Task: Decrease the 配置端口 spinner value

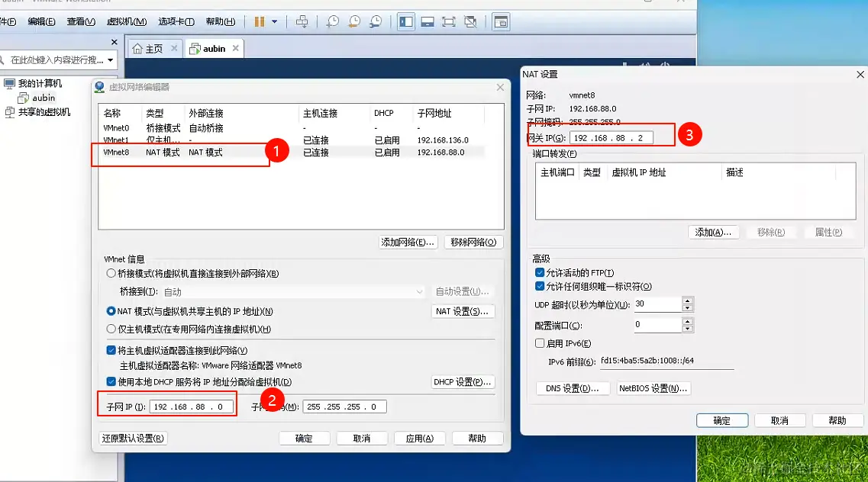Action: (688, 329)
